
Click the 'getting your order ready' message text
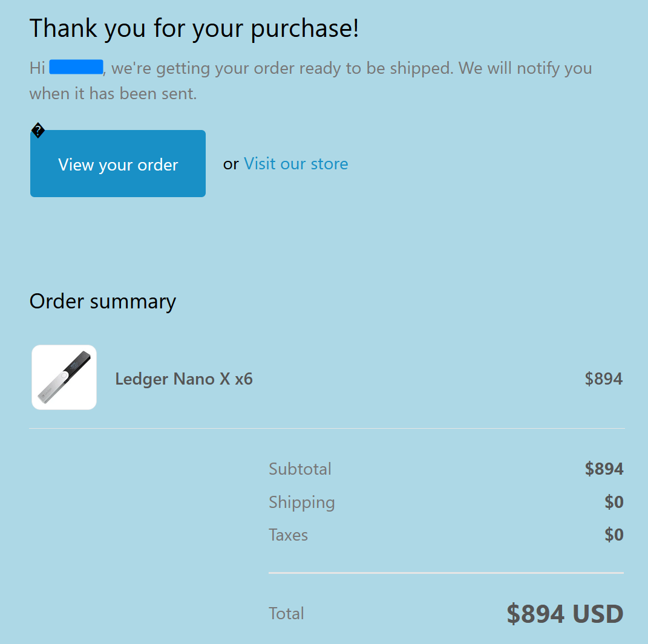coord(281,68)
